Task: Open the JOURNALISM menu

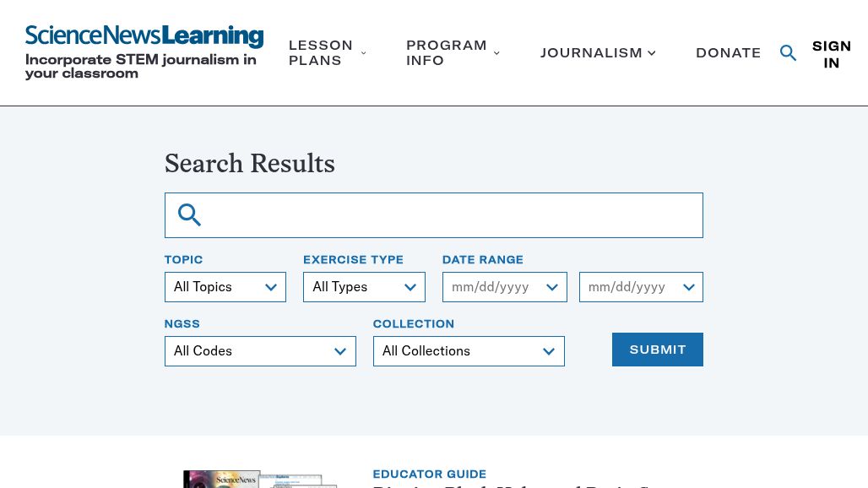Action: pyautogui.click(x=591, y=52)
